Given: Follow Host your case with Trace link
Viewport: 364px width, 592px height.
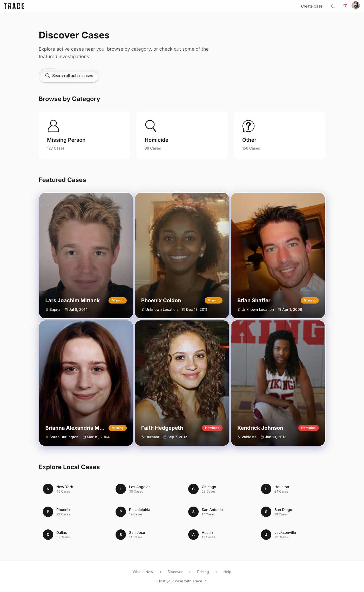Looking at the screenshot, I should coord(182,581).
